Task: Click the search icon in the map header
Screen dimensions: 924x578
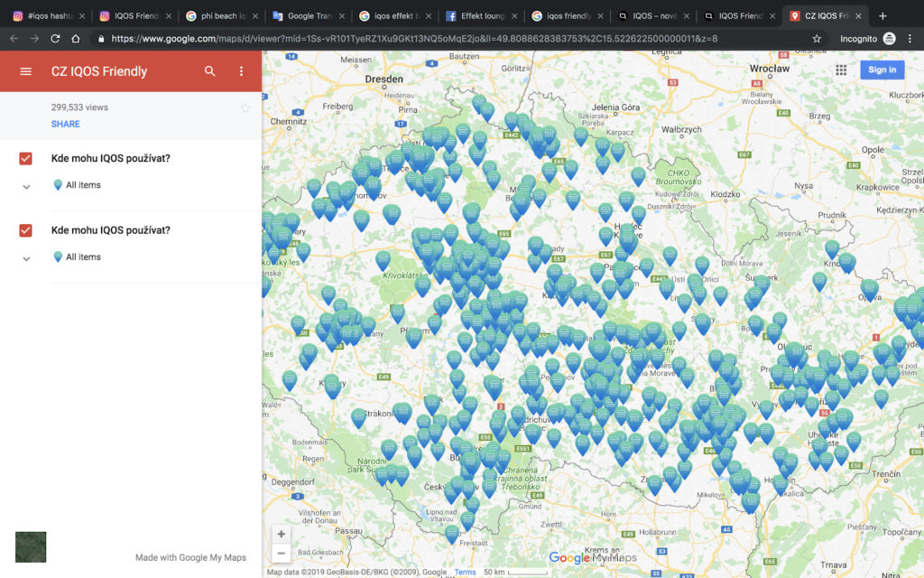Action: pyautogui.click(x=209, y=71)
